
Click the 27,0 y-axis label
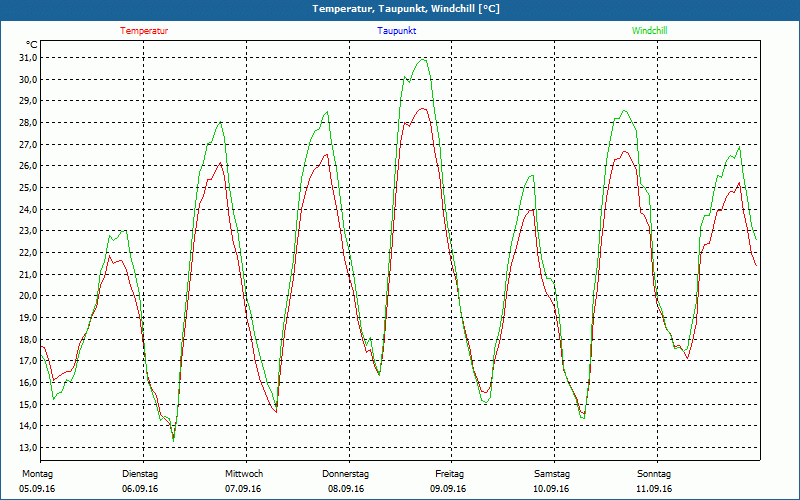point(28,144)
